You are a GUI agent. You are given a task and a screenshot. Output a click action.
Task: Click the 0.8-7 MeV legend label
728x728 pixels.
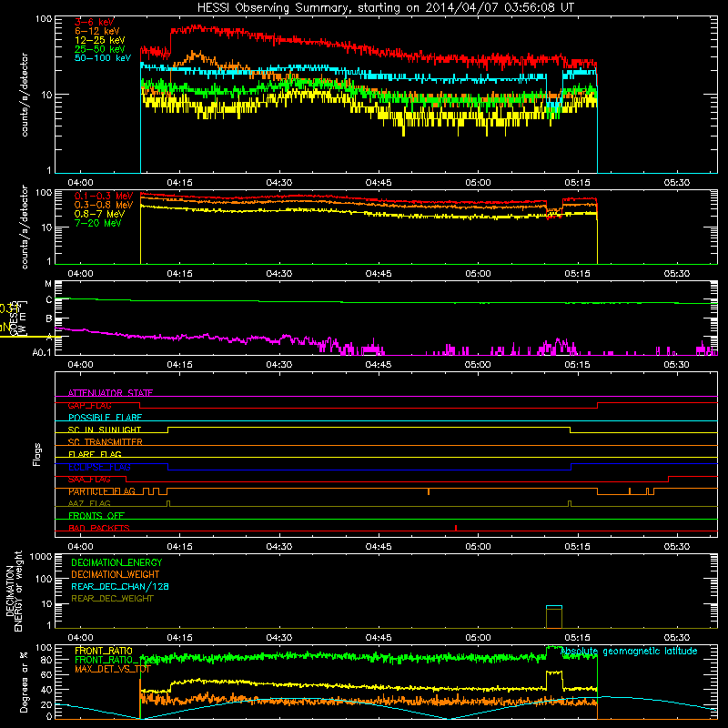(x=99, y=214)
